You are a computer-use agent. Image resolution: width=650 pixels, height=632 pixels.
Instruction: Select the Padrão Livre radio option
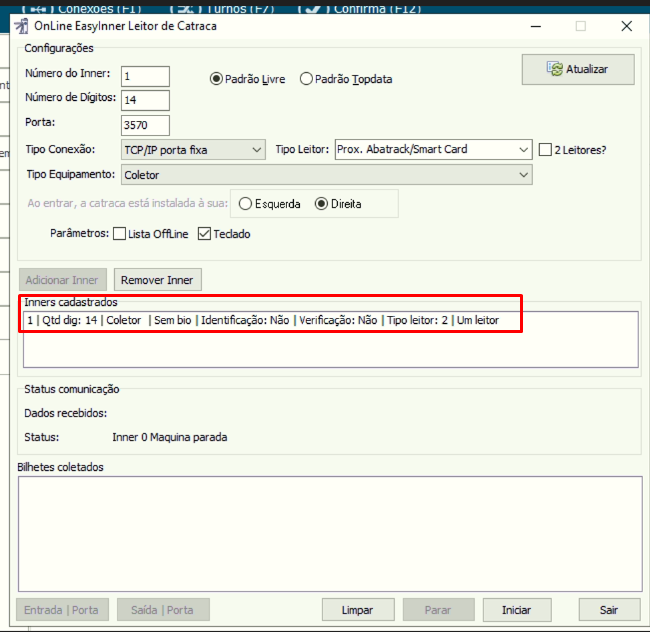217,79
